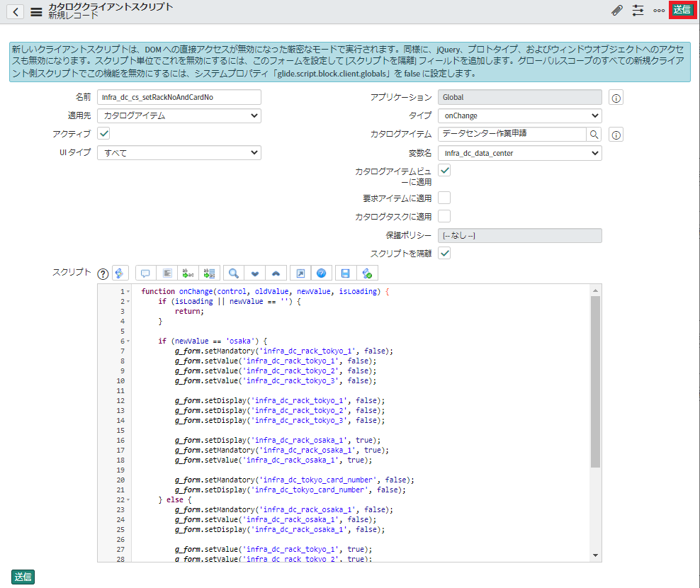
Task: Search catalog items with magnifier lookup icon
Action: (x=594, y=135)
